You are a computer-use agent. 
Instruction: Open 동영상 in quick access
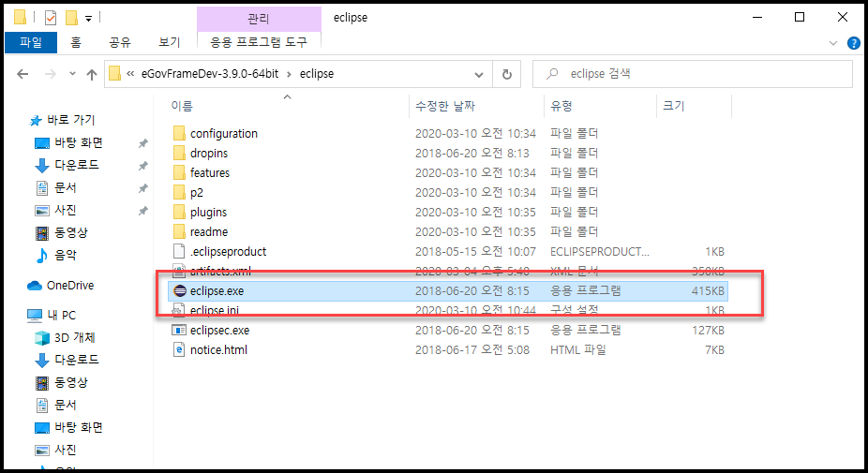(x=62, y=232)
